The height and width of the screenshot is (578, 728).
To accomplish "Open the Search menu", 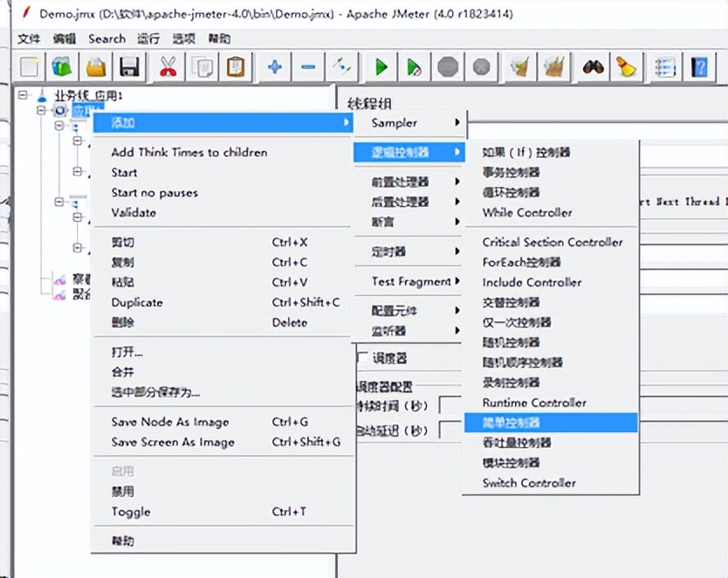I will (x=106, y=38).
